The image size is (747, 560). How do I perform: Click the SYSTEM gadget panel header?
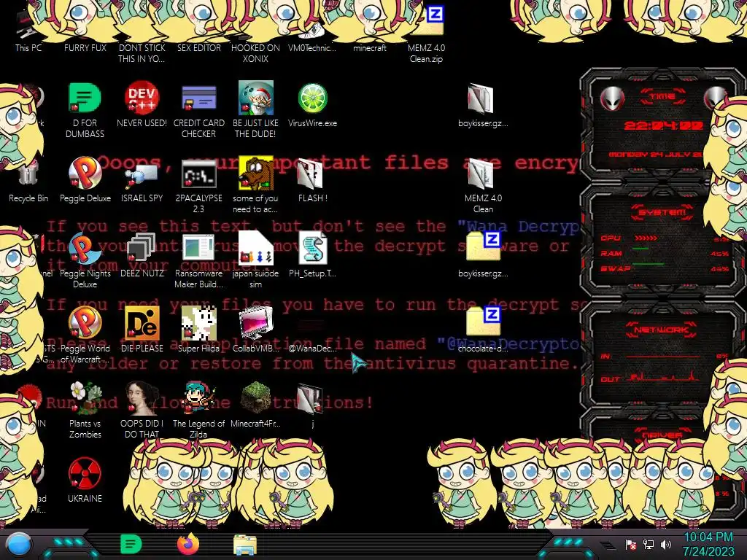662,212
